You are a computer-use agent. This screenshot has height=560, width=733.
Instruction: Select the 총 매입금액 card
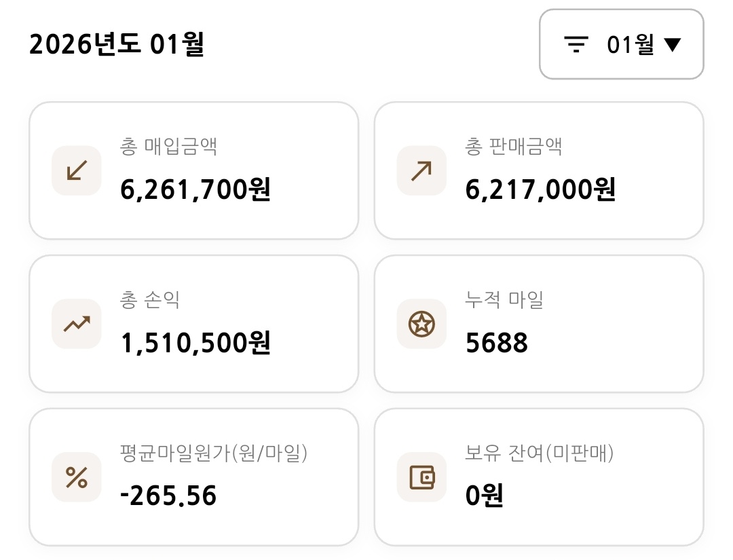pyautogui.click(x=193, y=170)
